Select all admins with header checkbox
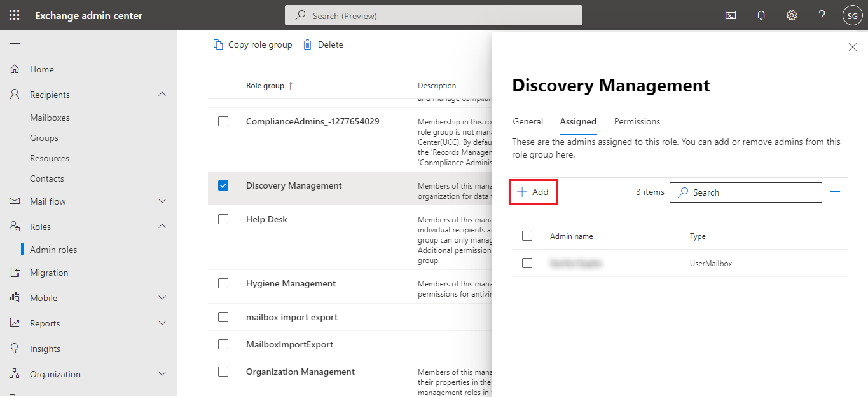 527,236
